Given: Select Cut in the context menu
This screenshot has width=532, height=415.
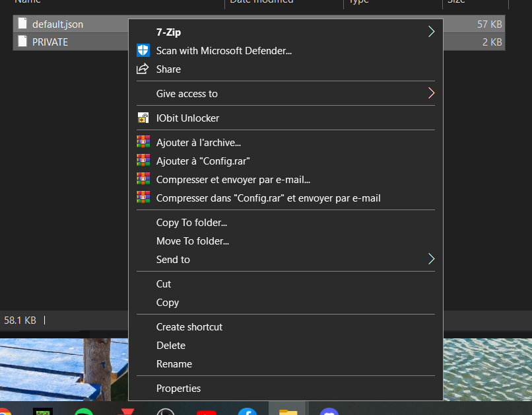Looking at the screenshot, I should (286, 284).
